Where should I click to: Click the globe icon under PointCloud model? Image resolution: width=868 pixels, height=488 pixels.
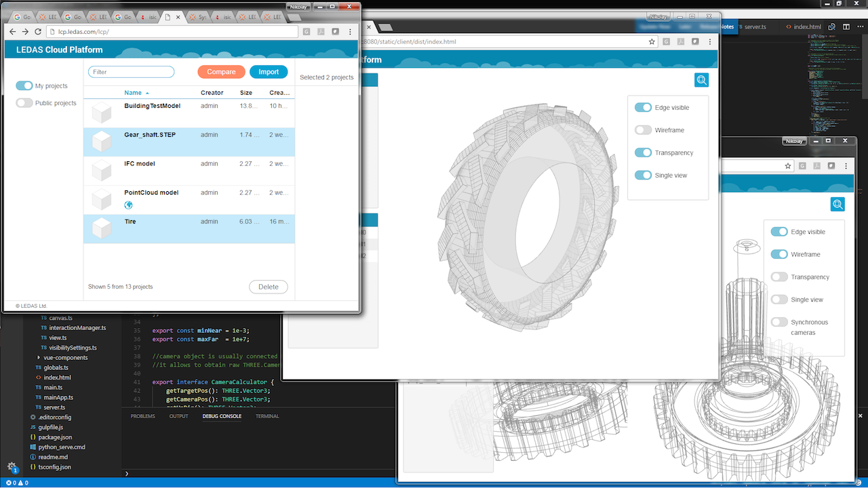click(x=129, y=205)
